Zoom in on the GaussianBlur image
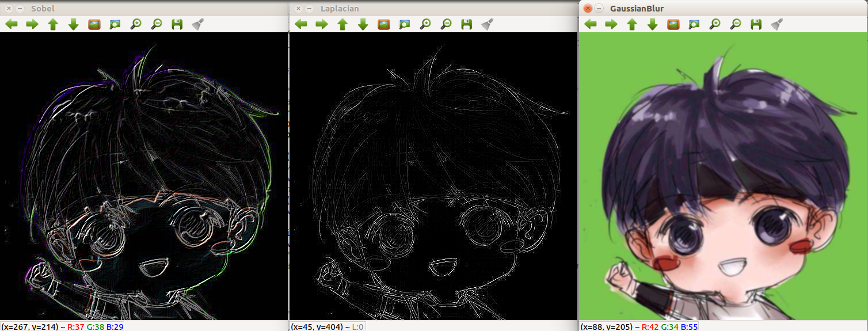The width and height of the screenshot is (868, 331). pyautogui.click(x=715, y=24)
